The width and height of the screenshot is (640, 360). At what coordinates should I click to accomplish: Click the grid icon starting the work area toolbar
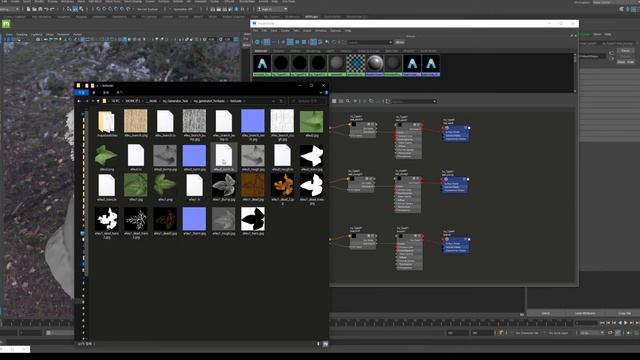[x=334, y=101]
